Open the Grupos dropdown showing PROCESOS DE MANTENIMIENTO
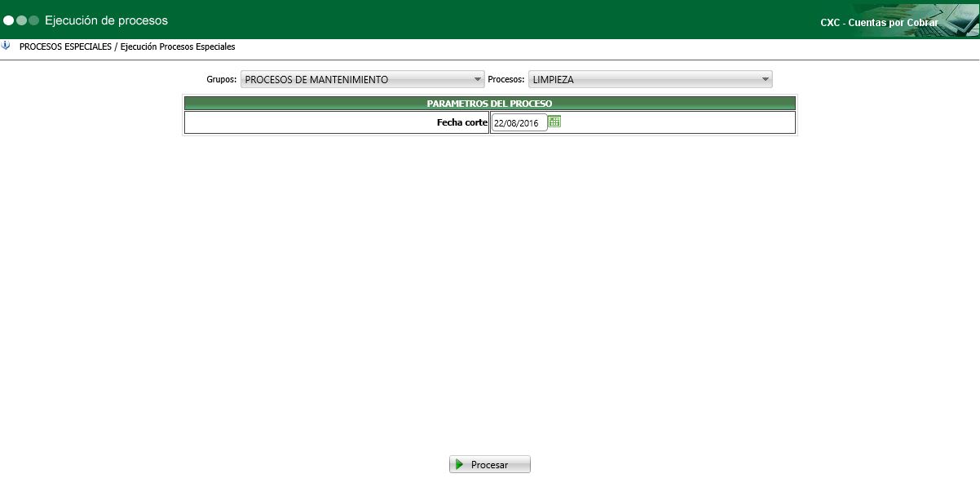 point(363,79)
